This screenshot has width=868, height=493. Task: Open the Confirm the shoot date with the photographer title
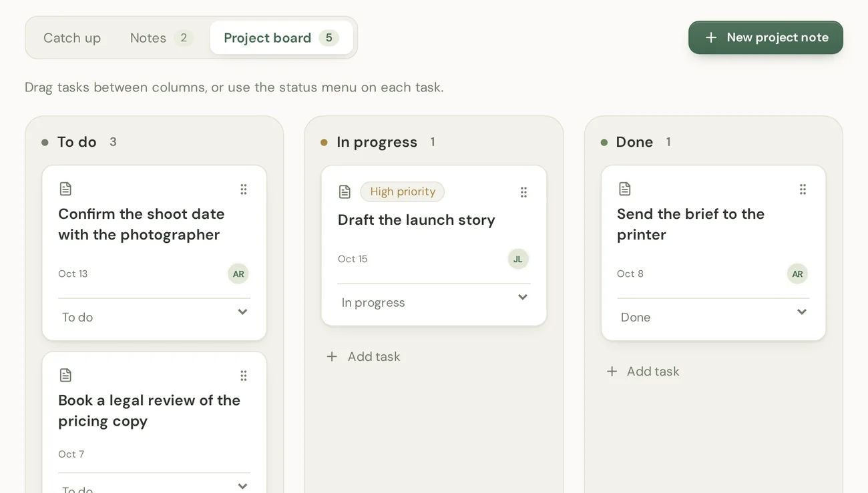(x=142, y=224)
